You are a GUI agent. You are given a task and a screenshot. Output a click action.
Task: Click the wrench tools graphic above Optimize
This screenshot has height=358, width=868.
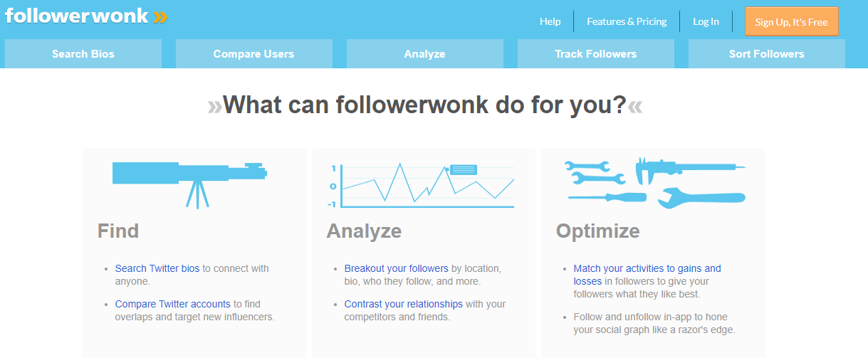tap(654, 184)
